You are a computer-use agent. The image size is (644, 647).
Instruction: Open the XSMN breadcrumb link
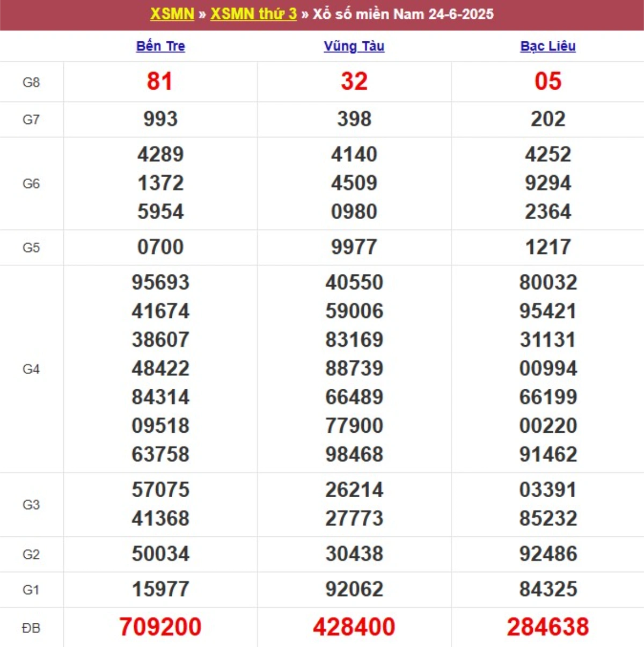pyautogui.click(x=172, y=14)
